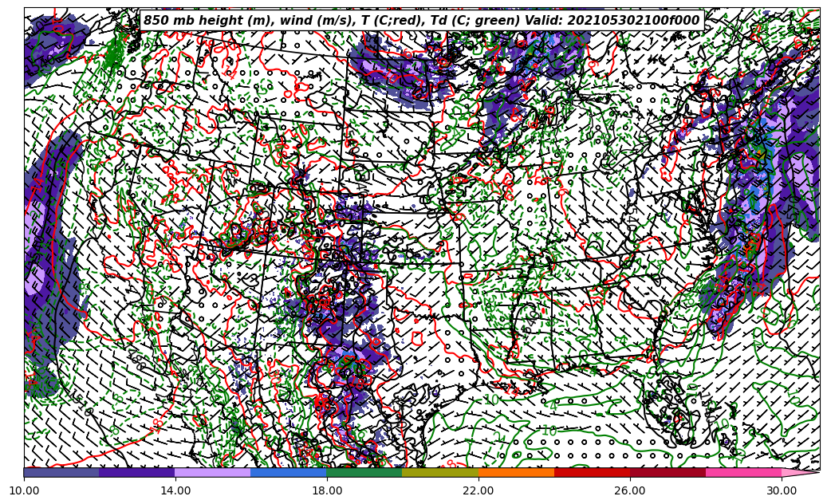Screen dimensions: 827x504
Task: Click the 18.00 colorbar tick label
Action: [327, 491]
